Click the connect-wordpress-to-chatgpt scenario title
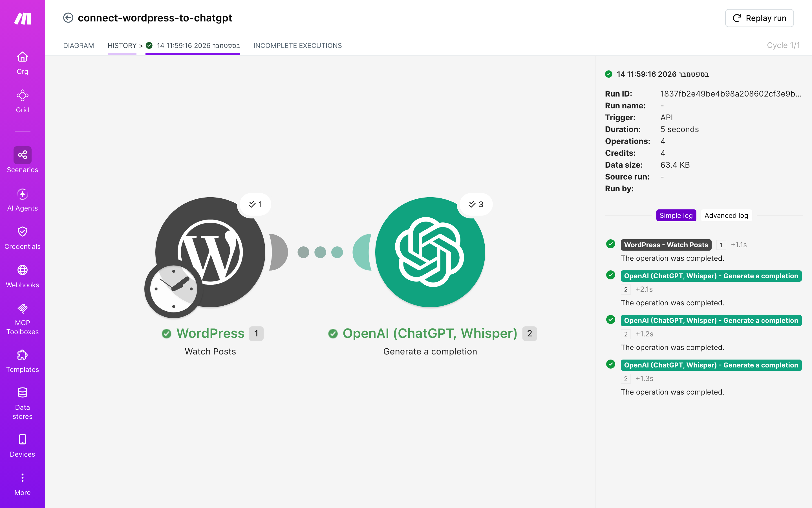Image resolution: width=812 pixels, height=508 pixels. [x=155, y=18]
